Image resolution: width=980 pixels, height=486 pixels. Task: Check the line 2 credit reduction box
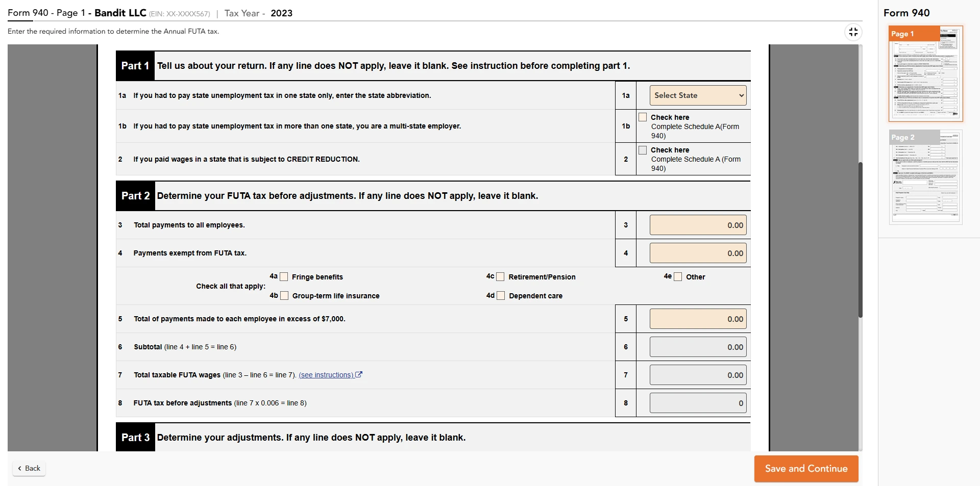click(x=643, y=150)
